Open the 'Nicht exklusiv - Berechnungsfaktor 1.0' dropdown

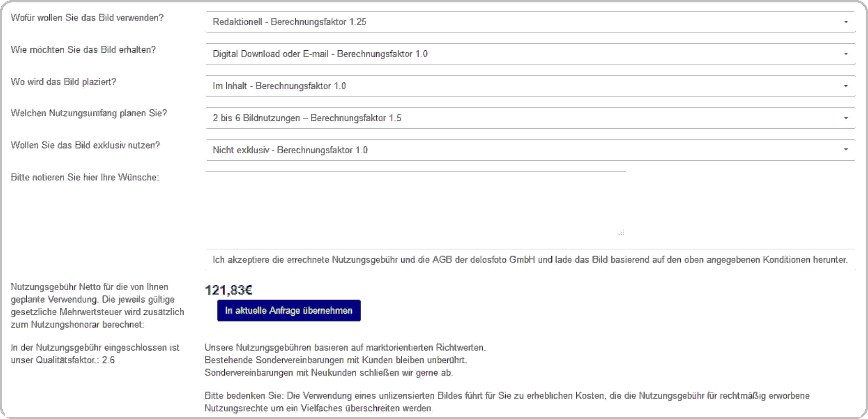pos(530,150)
